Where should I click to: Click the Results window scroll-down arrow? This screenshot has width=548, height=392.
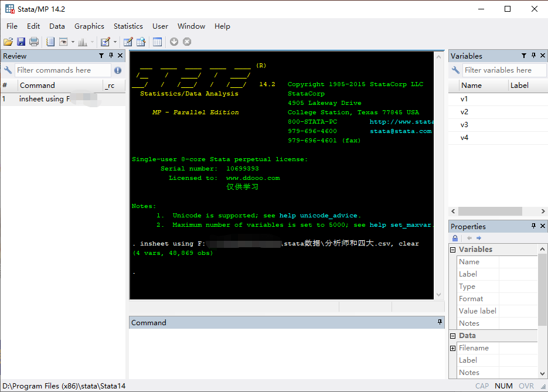coord(439,295)
